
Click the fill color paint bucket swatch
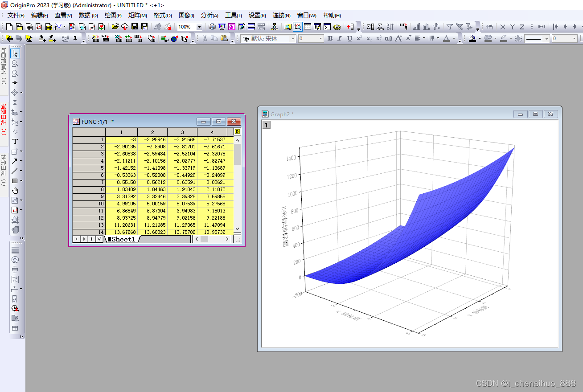coord(472,39)
